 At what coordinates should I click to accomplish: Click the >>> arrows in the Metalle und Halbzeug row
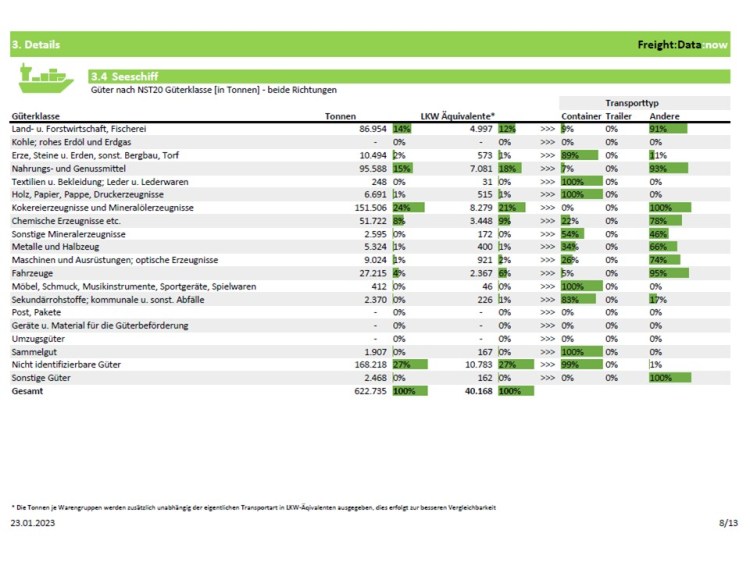(x=547, y=246)
